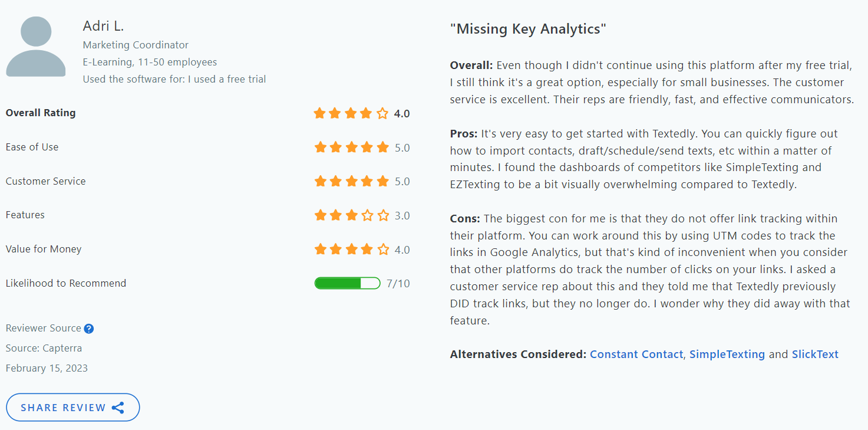868x430 pixels.
Task: Click Adri L.'s profile avatar
Action: (x=36, y=47)
